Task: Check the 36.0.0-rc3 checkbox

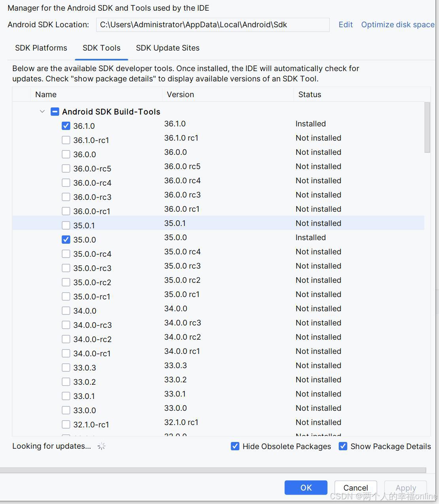Action: (x=66, y=197)
